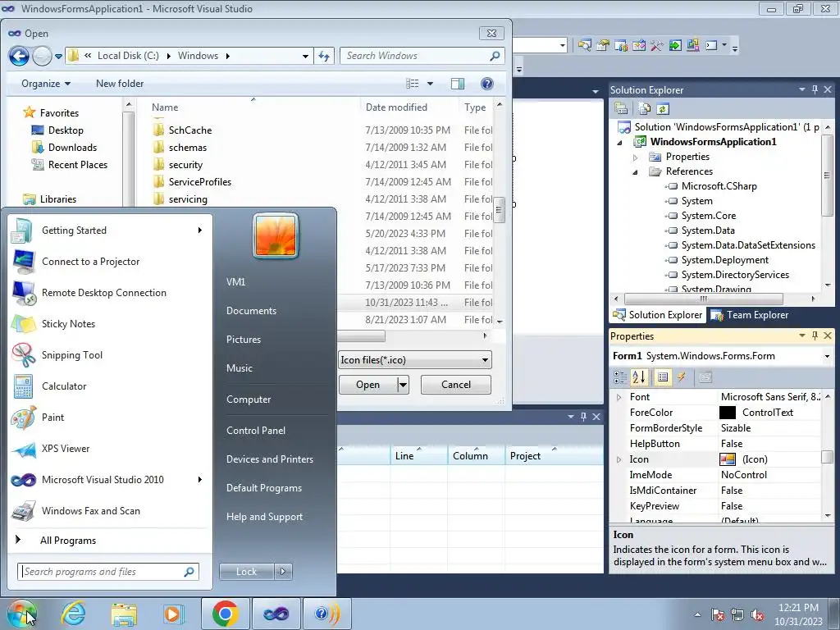
Task: Open Devices and Printers
Action: point(269,459)
